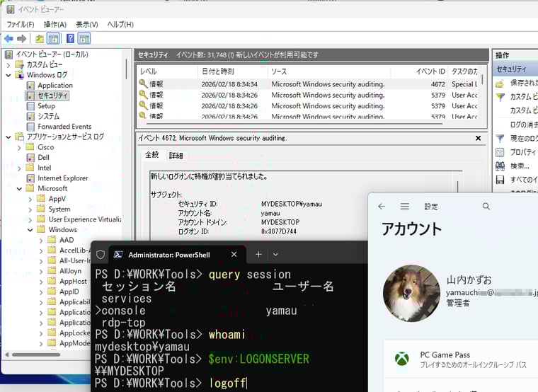Expand the Cisco folder
This screenshot has width=538, height=392.
pyautogui.click(x=19, y=147)
